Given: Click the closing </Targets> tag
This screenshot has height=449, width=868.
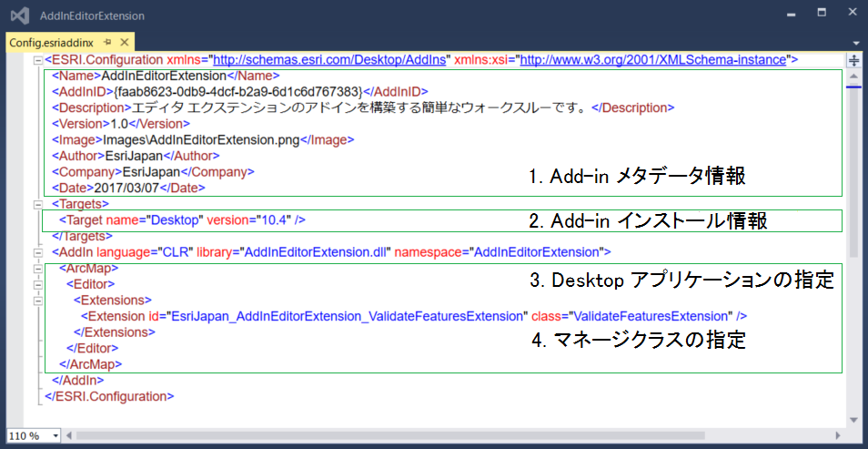Looking at the screenshot, I should pos(80,237).
